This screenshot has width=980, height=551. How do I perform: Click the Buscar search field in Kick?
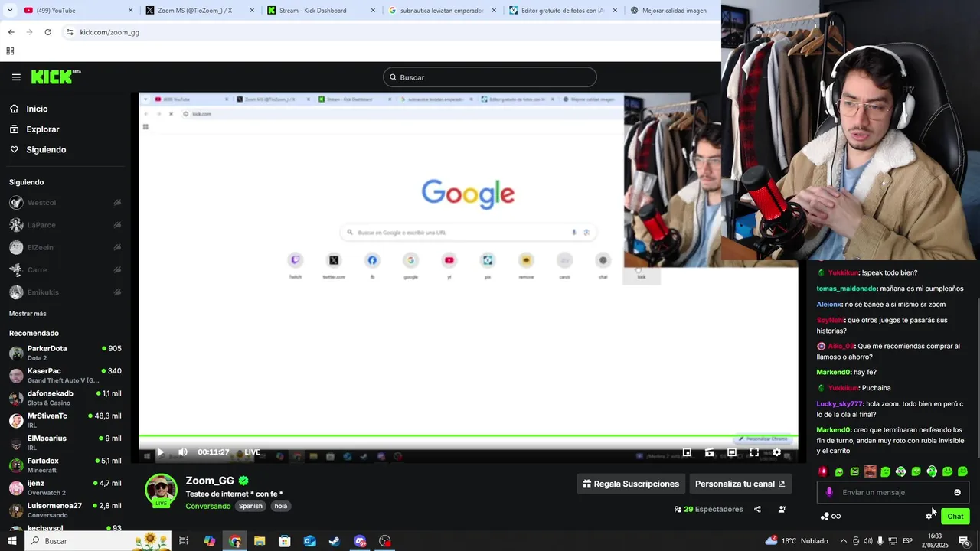pyautogui.click(x=490, y=77)
